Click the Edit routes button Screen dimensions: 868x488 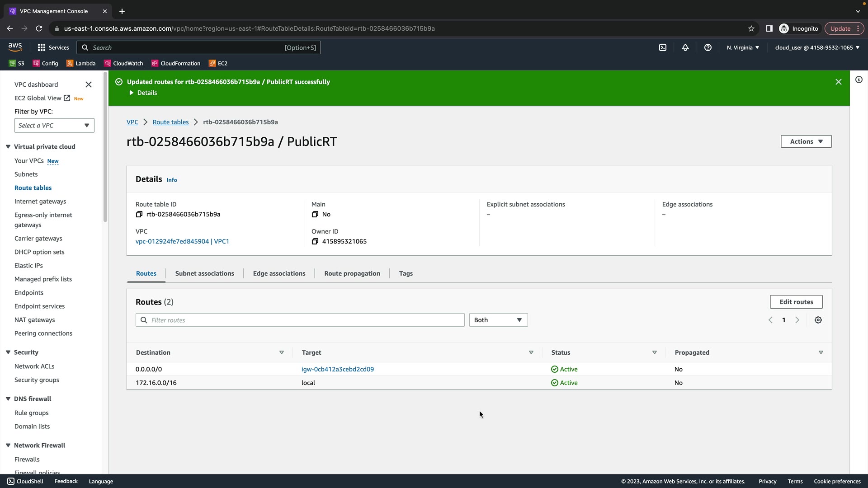(796, 302)
